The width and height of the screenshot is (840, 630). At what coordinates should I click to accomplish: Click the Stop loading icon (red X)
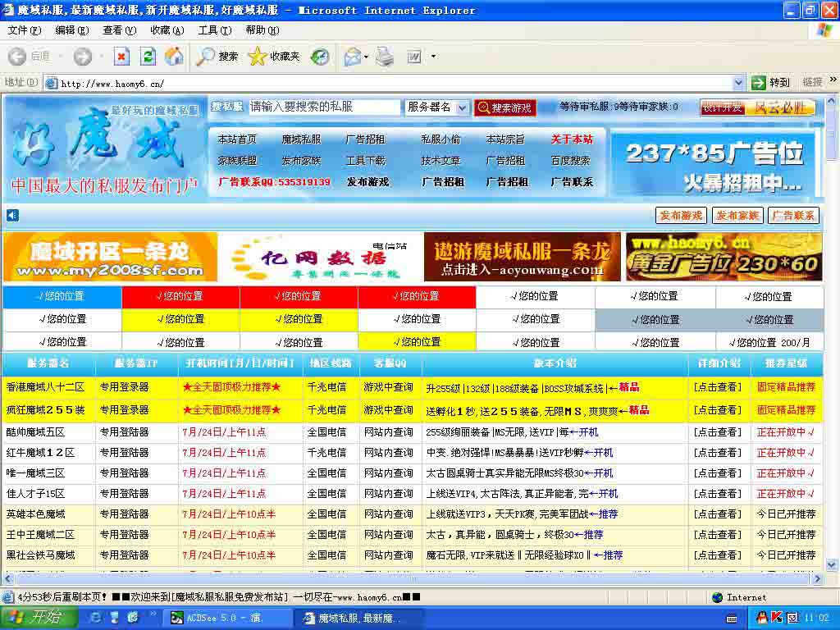(x=122, y=57)
